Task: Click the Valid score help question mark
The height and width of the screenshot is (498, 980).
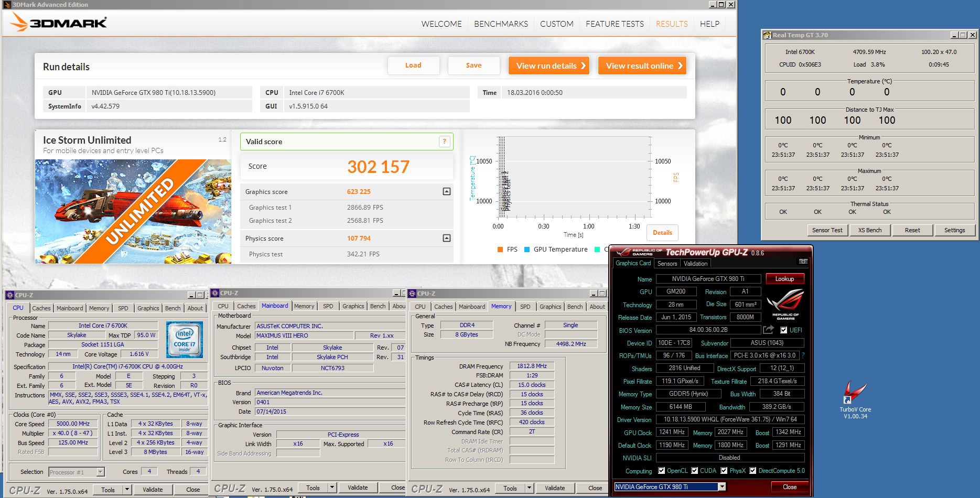Action: (x=444, y=142)
